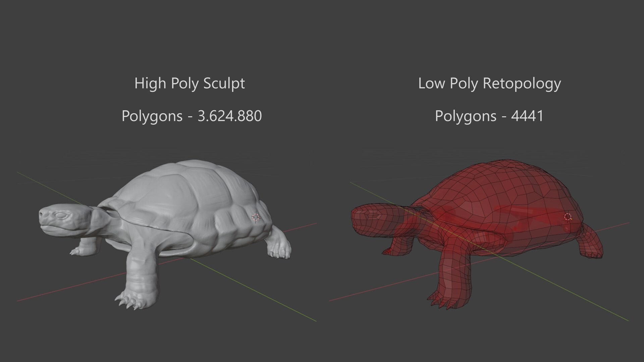Click the 3D cursor on red turtle
The width and height of the screenshot is (644, 362).
568,217
